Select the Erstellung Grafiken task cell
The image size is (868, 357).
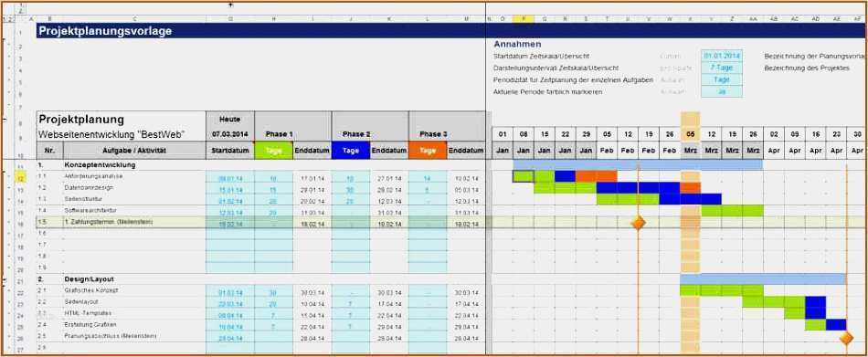point(134,325)
